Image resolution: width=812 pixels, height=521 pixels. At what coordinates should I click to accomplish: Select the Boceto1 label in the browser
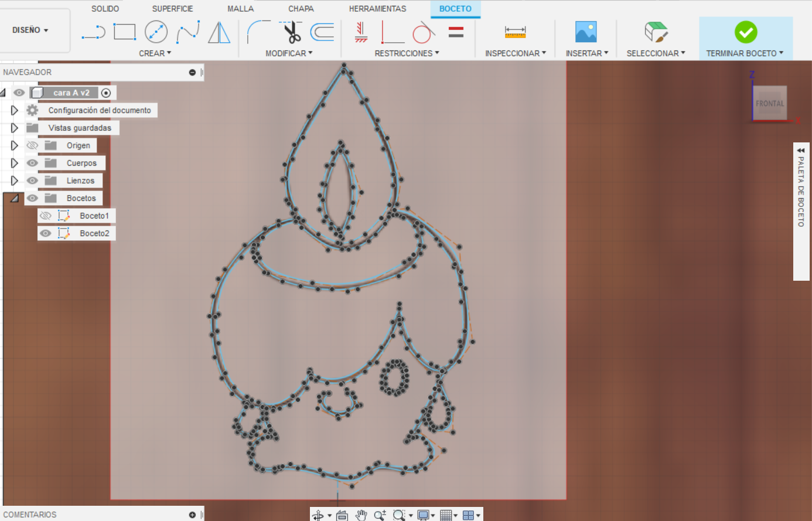click(x=94, y=216)
